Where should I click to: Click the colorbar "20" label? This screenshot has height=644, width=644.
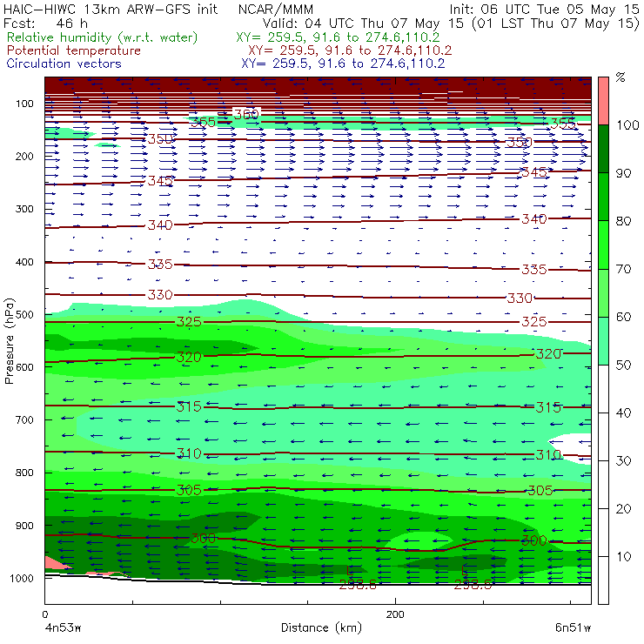tap(623, 509)
